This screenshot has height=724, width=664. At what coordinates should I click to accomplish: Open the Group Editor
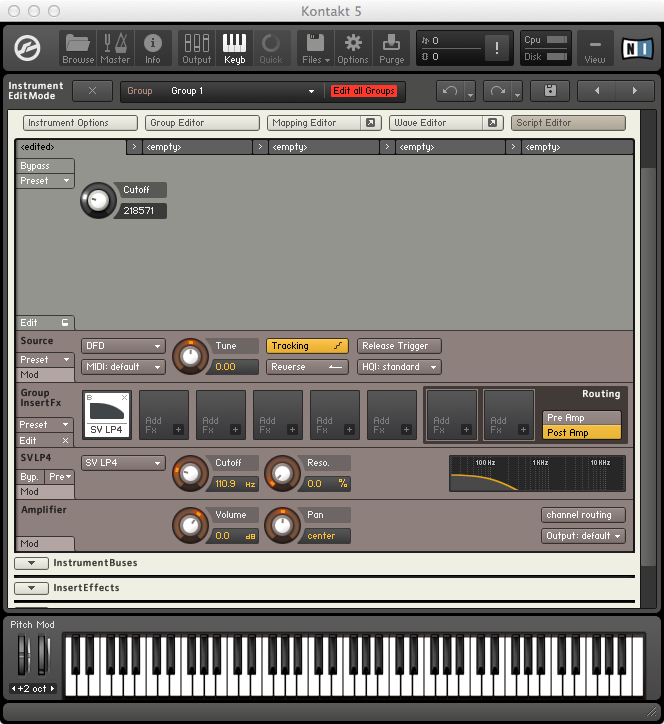tap(202, 123)
